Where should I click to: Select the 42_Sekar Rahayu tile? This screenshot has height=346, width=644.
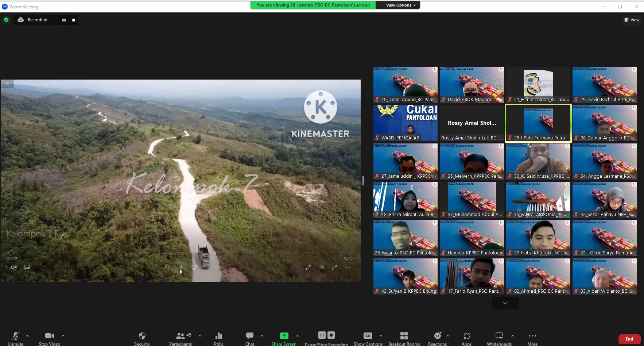[x=605, y=200]
